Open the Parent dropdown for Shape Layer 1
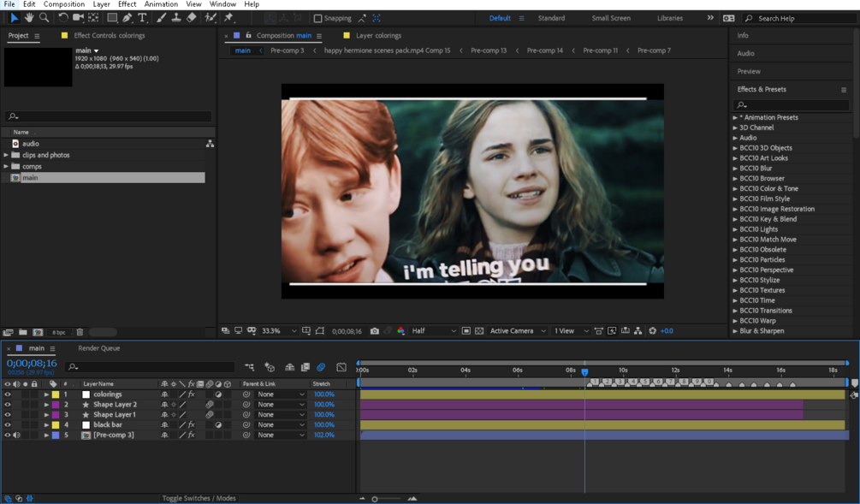Image resolution: width=860 pixels, height=504 pixels. pyautogui.click(x=281, y=415)
